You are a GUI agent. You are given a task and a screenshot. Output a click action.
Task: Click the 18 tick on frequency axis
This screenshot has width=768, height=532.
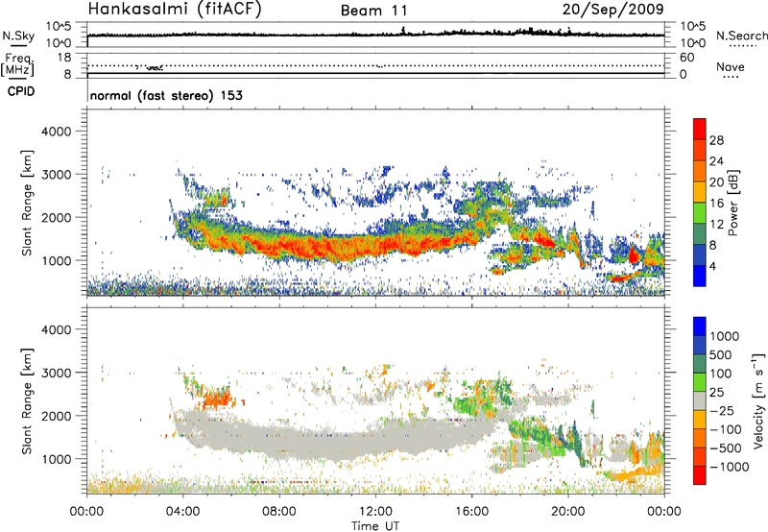(63, 58)
